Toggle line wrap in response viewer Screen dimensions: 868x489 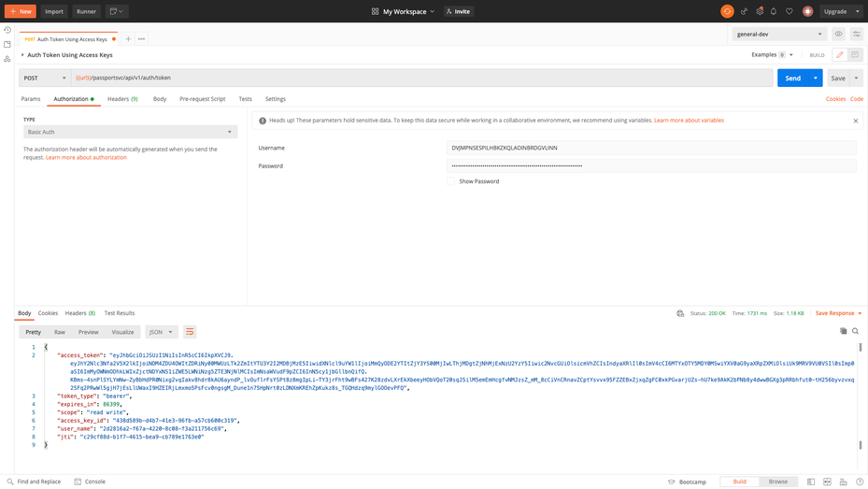point(190,332)
